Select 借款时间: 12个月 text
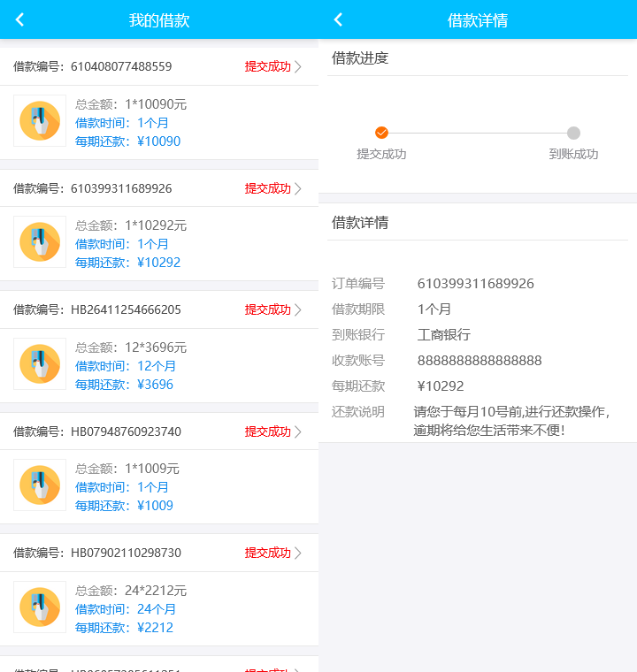The height and width of the screenshot is (672, 637). (126, 366)
